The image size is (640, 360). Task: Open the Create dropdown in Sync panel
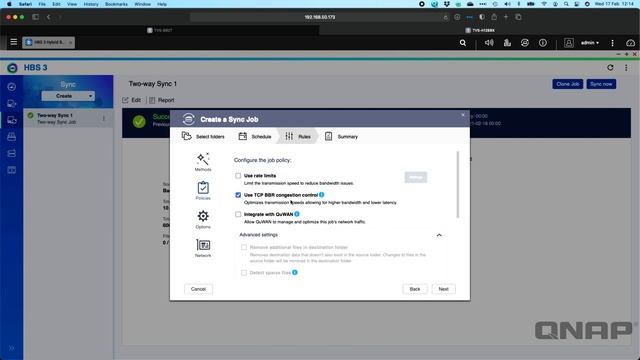[68, 96]
